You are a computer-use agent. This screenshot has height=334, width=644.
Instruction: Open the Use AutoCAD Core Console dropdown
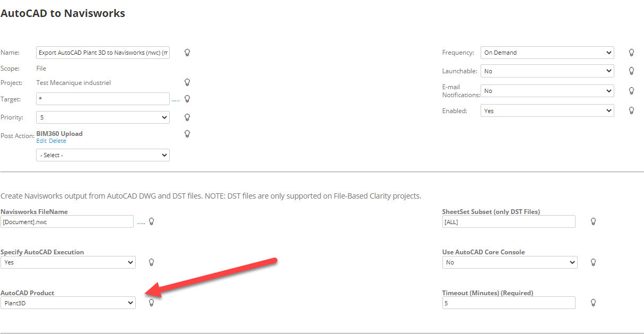coord(509,262)
